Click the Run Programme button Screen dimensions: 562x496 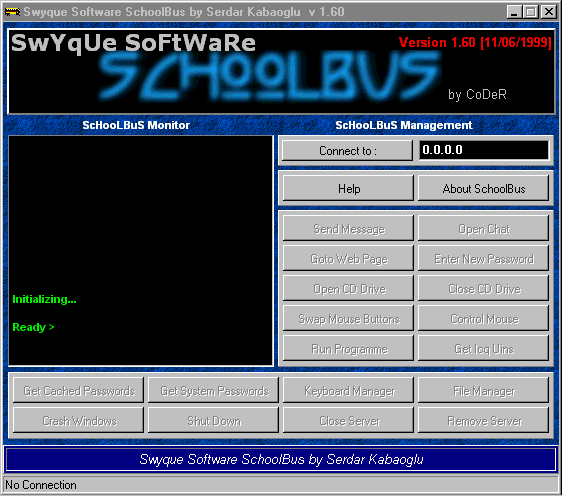(x=348, y=348)
